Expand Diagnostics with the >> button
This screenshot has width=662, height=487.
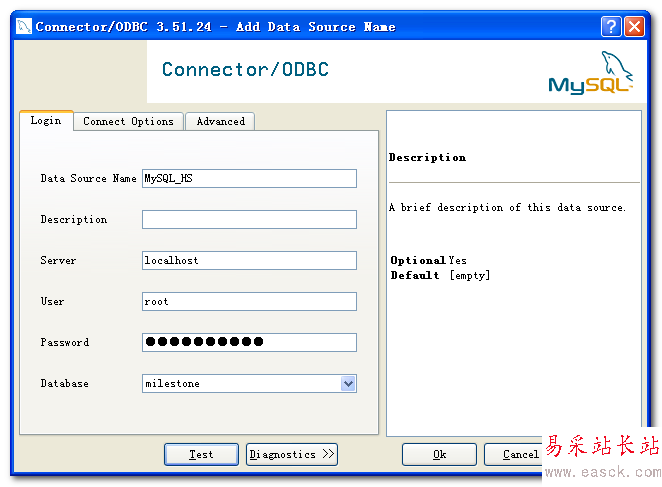[x=292, y=454]
